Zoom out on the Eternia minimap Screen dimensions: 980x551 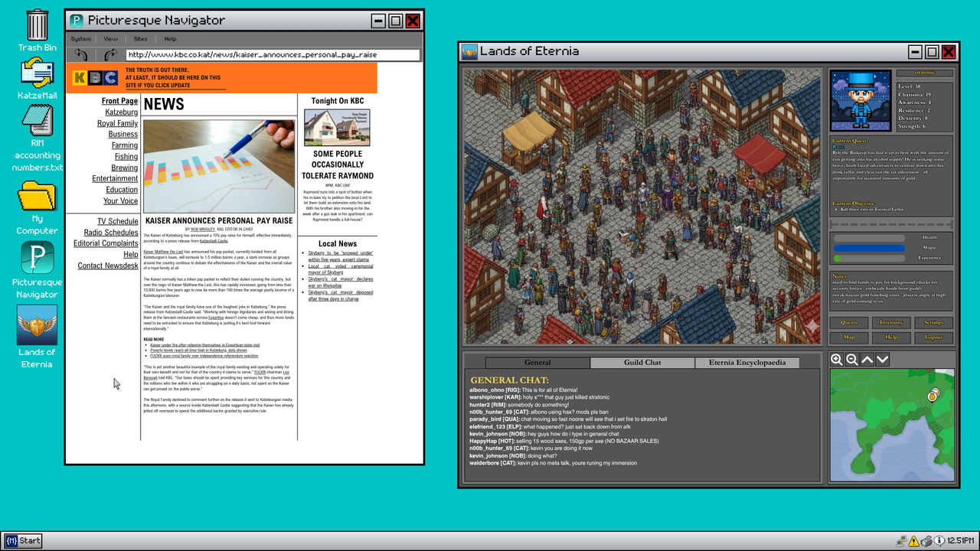(852, 360)
